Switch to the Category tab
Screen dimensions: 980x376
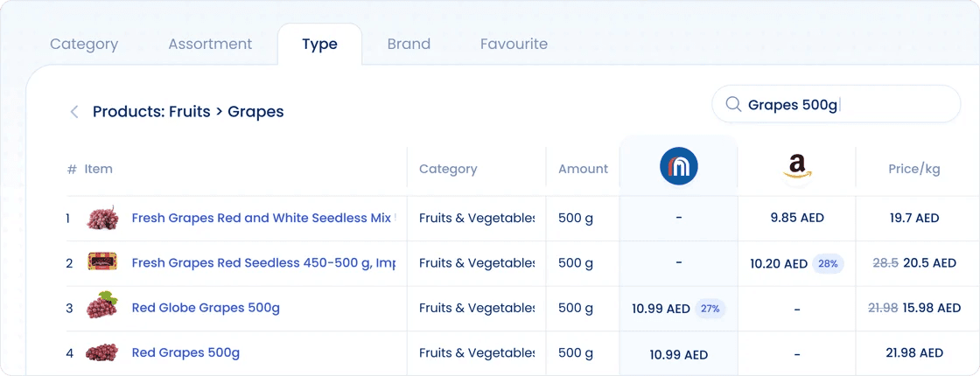tap(84, 45)
